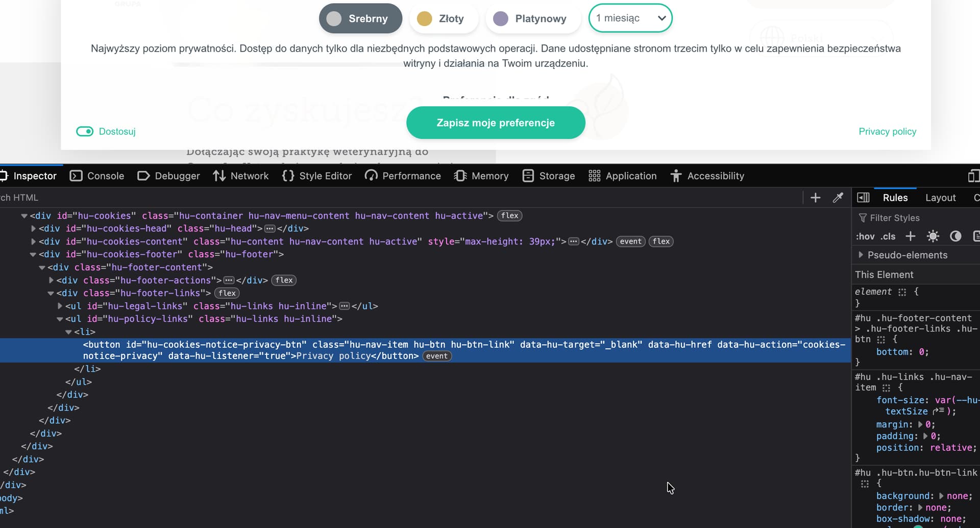Add new style rule with plus icon
The height and width of the screenshot is (528, 980).
[910, 236]
